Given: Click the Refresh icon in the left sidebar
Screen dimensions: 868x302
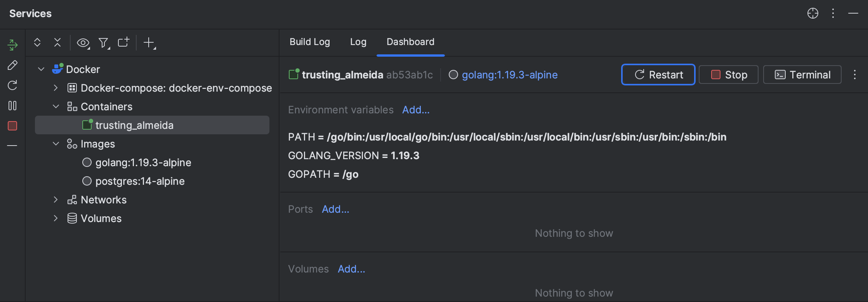Looking at the screenshot, I should click(12, 85).
